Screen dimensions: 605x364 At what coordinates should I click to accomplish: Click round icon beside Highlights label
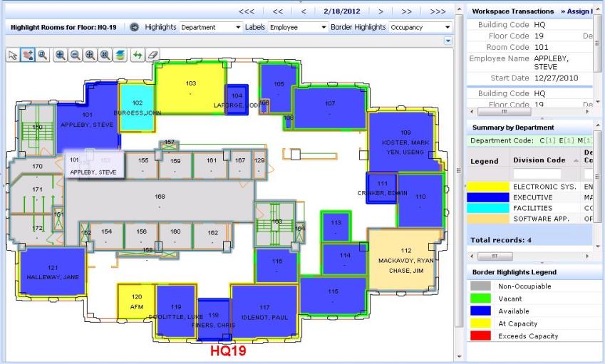click(135, 27)
